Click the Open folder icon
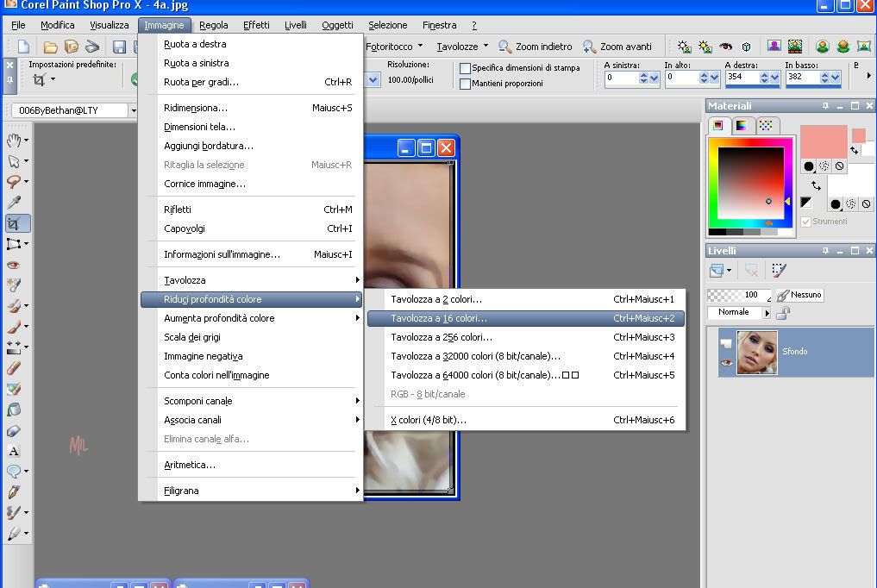Screen dimensions: 877x588 [50, 47]
